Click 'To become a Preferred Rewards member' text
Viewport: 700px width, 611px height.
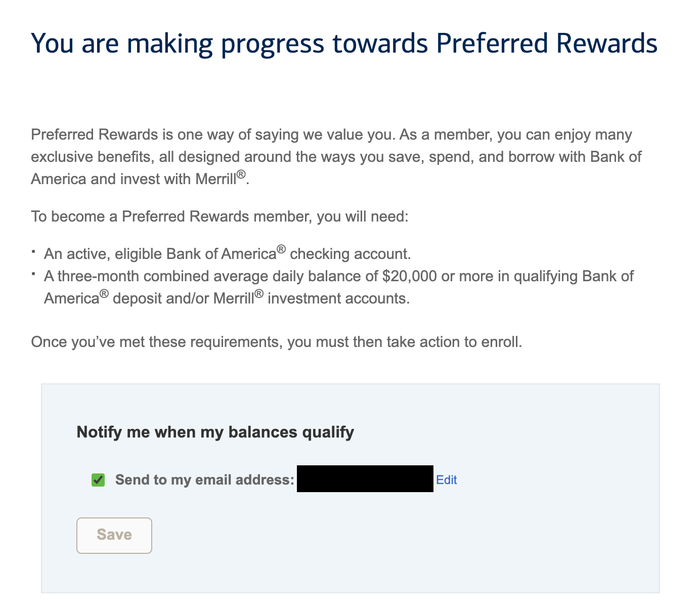(219, 216)
